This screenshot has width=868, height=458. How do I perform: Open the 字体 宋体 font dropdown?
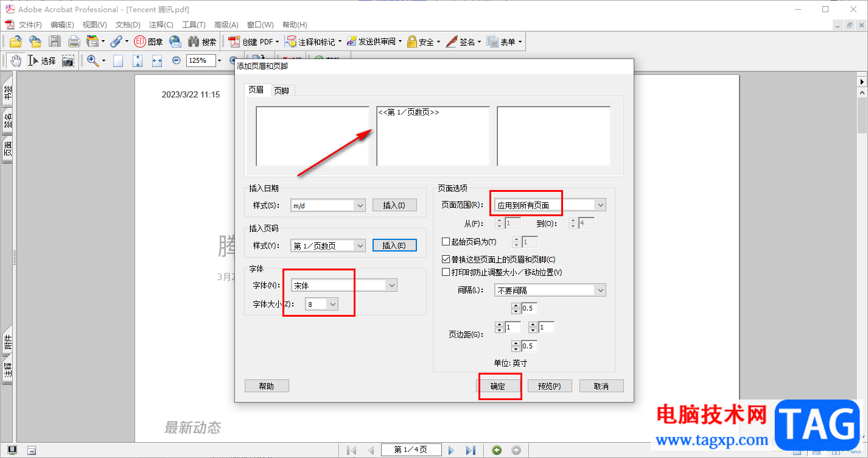391,285
